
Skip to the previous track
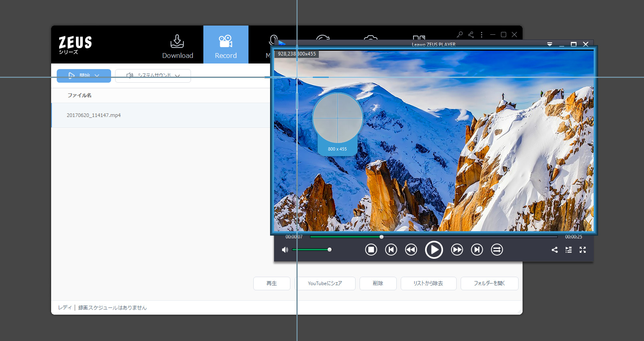(x=391, y=250)
